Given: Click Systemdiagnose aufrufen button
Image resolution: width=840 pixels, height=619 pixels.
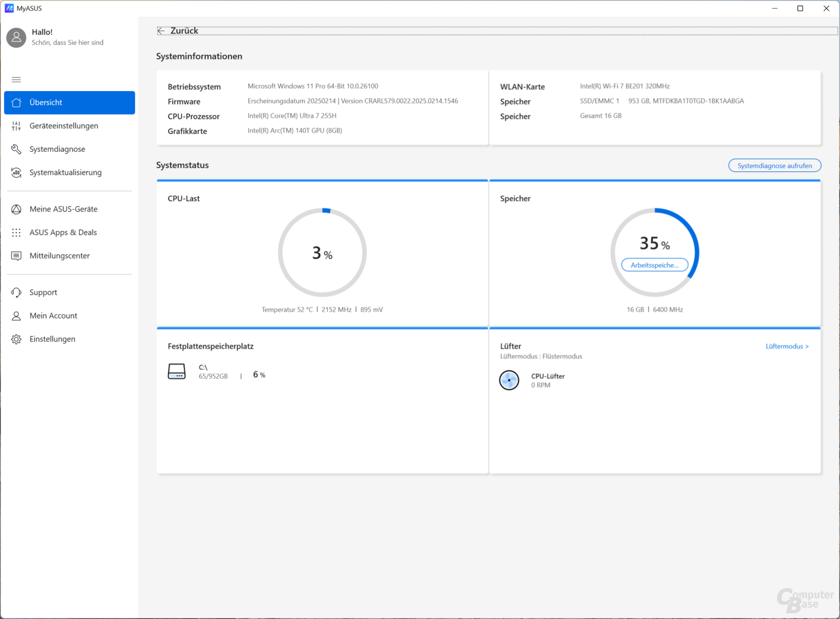Looking at the screenshot, I should (x=775, y=166).
